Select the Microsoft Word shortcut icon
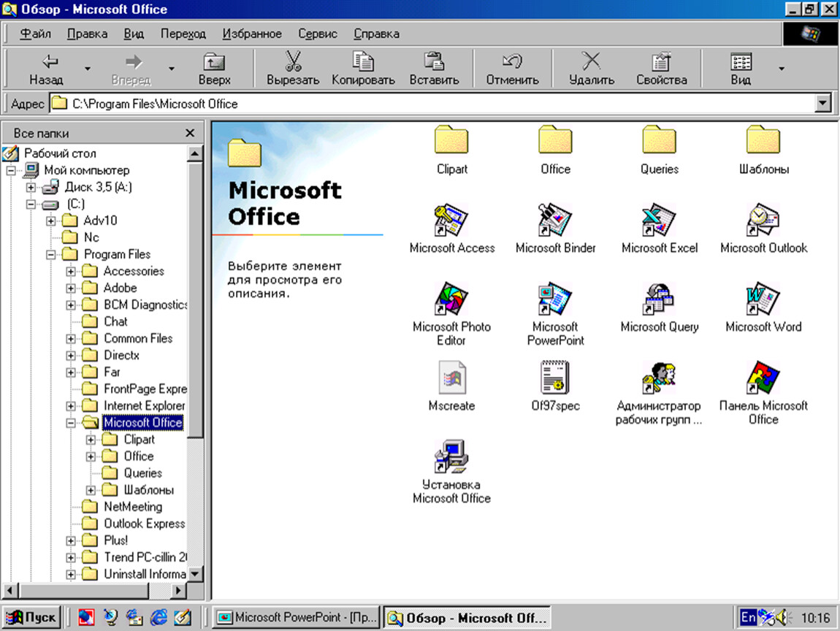Screen dimensions: 840x631 tap(763, 299)
